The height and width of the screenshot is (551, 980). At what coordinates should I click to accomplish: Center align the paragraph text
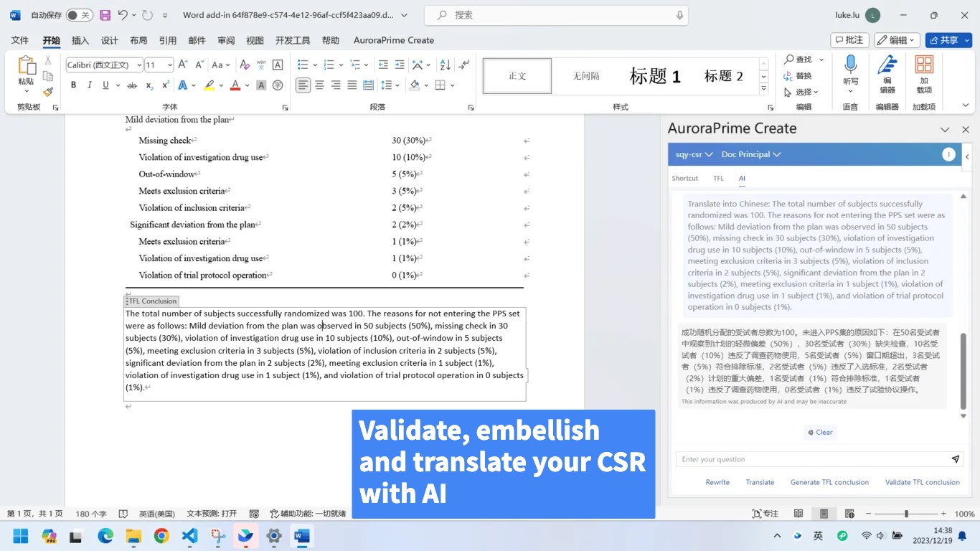point(319,85)
